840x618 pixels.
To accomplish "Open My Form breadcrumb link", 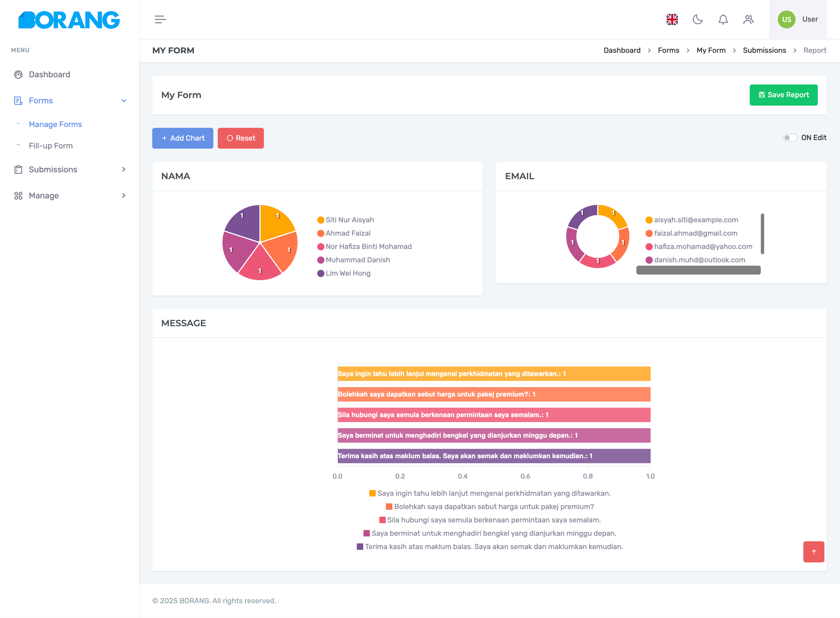I will tap(711, 51).
